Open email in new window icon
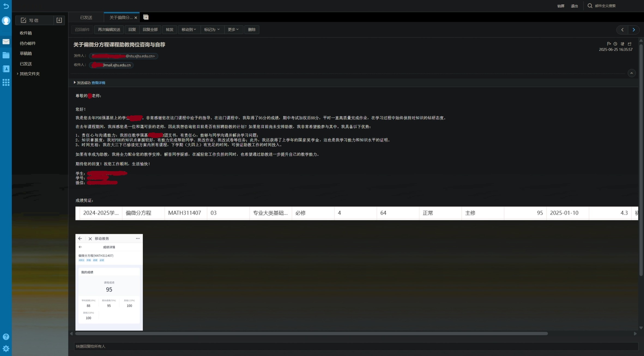This screenshot has width=644, height=356. [630, 44]
